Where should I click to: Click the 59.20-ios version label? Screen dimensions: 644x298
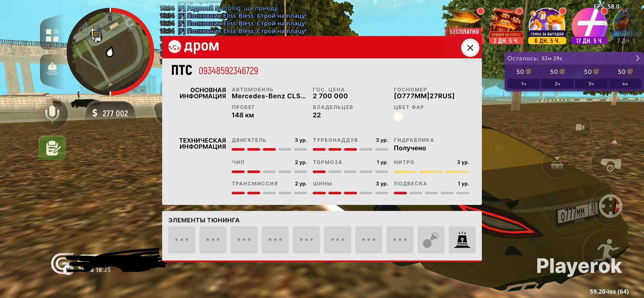609,292
